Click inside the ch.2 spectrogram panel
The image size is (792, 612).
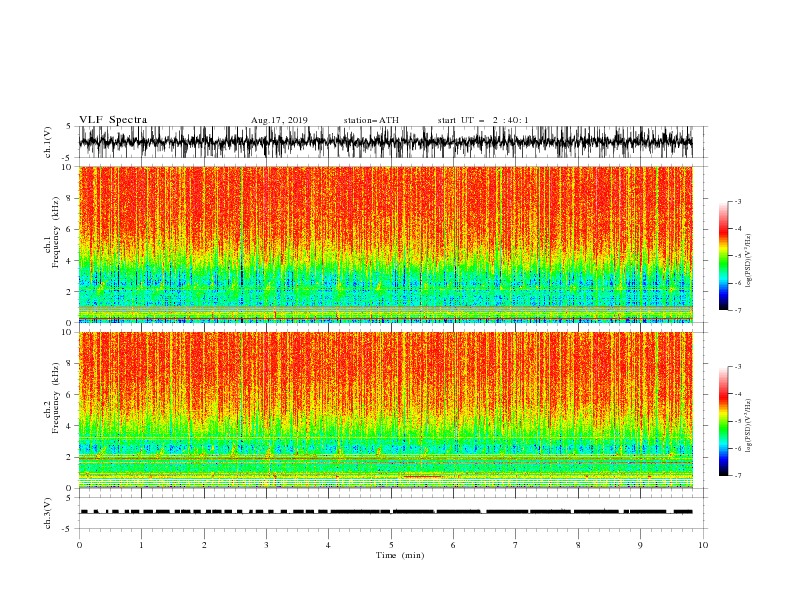pyautogui.click(x=385, y=410)
